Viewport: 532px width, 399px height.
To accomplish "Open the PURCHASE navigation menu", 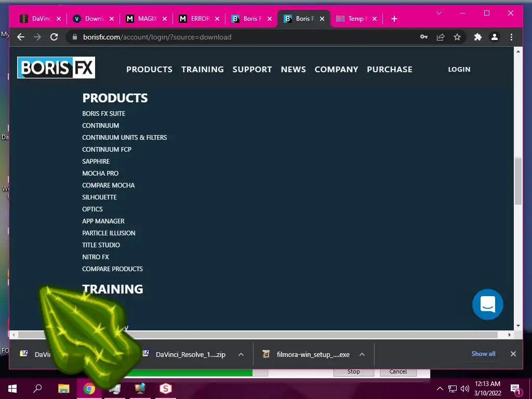I will [390, 69].
